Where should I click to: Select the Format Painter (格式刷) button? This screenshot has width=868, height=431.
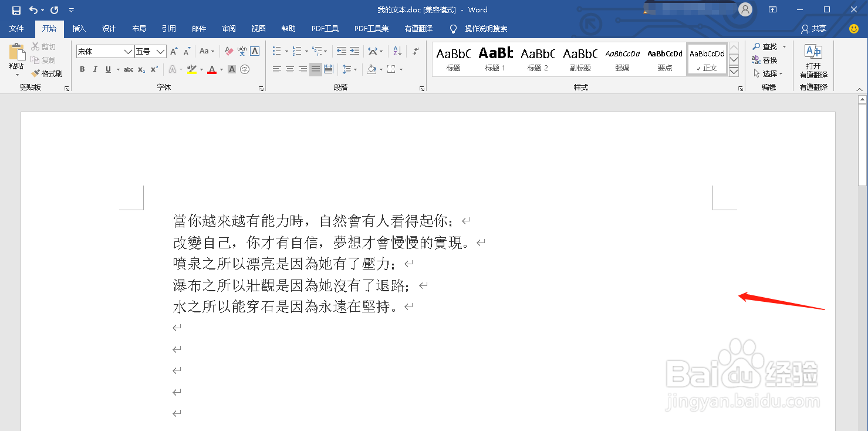coord(47,73)
